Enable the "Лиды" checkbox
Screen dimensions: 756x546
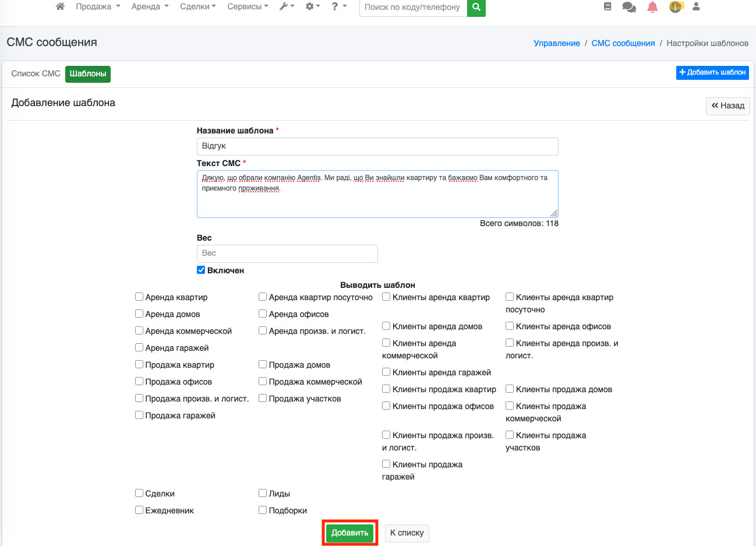pos(263,494)
